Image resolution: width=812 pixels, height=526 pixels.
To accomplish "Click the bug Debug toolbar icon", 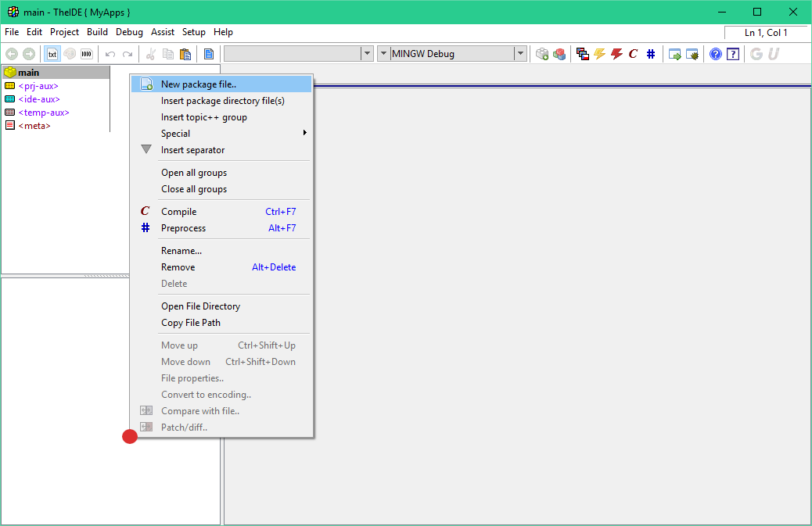I will click(x=692, y=54).
